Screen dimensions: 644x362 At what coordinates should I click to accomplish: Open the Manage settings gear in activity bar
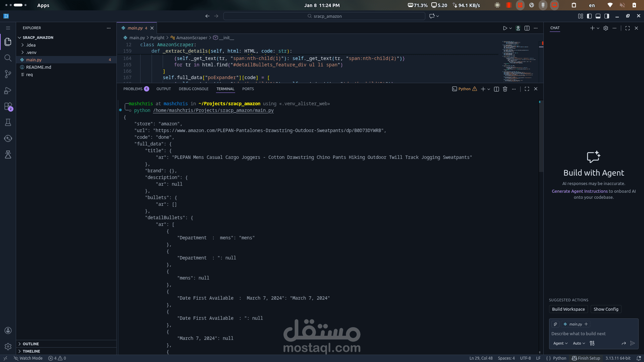8,347
